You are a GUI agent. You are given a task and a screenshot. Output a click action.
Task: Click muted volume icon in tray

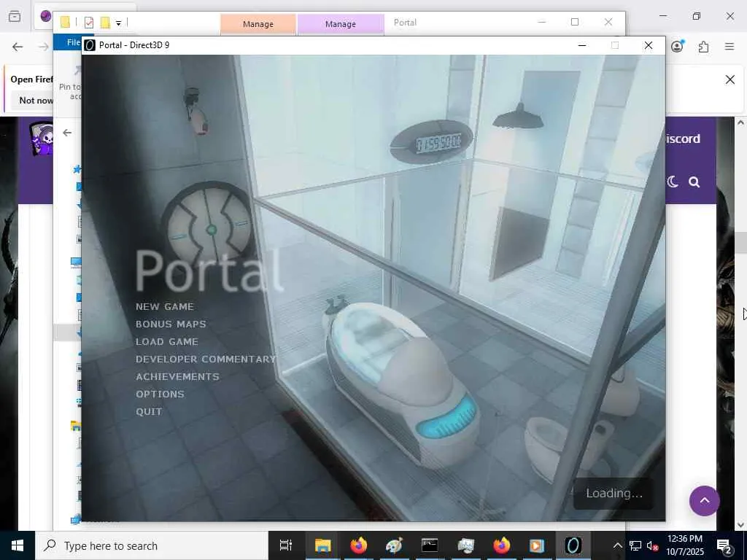652,545
